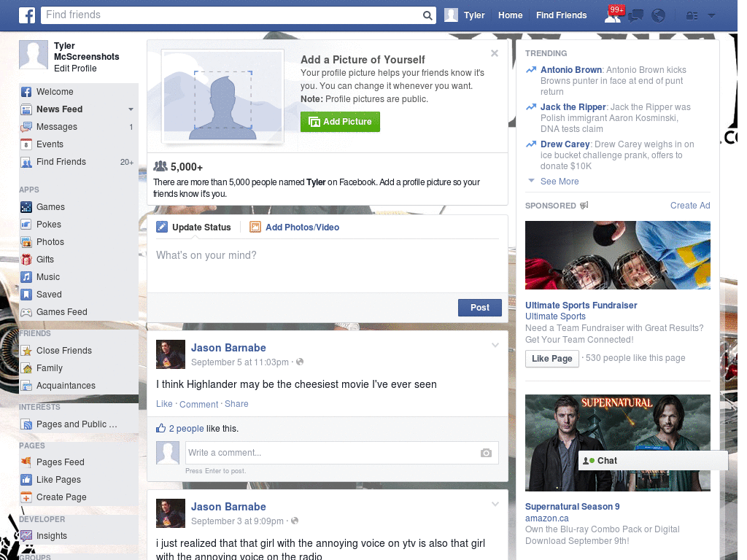Click the Create Ad link
This screenshot has width=747, height=560.
(x=690, y=206)
